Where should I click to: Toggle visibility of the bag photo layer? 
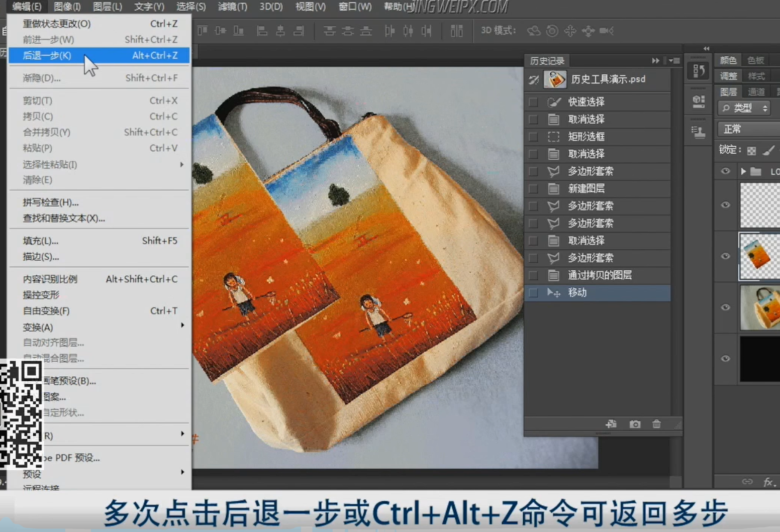(725, 307)
